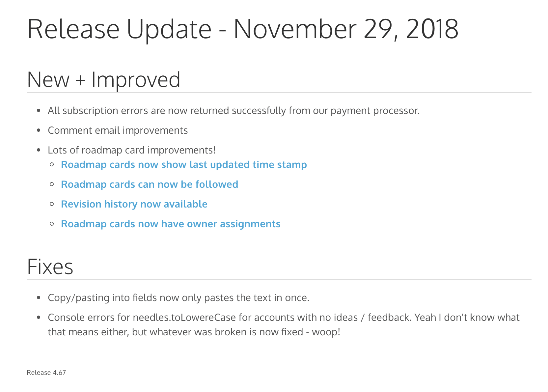
Task: Click the copy/pasting into fields fix text
Action: coord(178,298)
